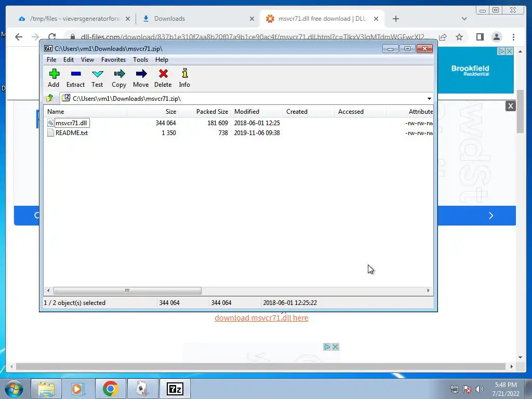This screenshot has height=399, width=532.
Task: Switch to Chrome on the taskbar
Action: [110, 389]
